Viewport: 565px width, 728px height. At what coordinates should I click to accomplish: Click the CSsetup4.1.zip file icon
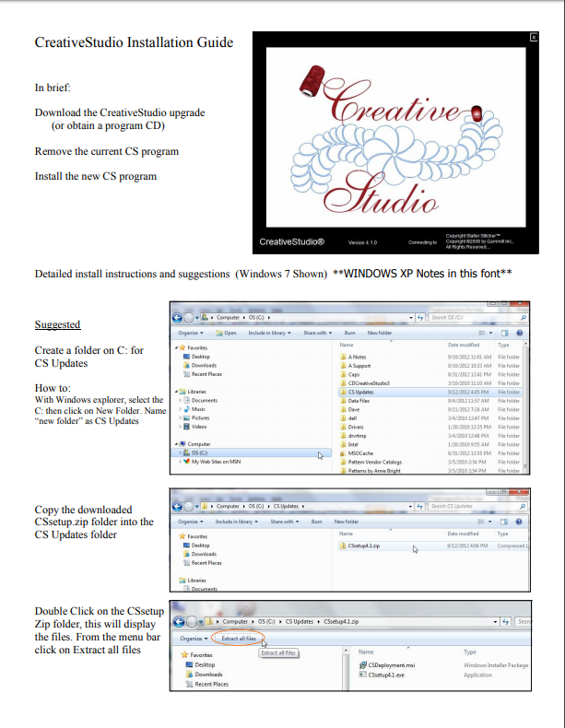tap(343, 545)
